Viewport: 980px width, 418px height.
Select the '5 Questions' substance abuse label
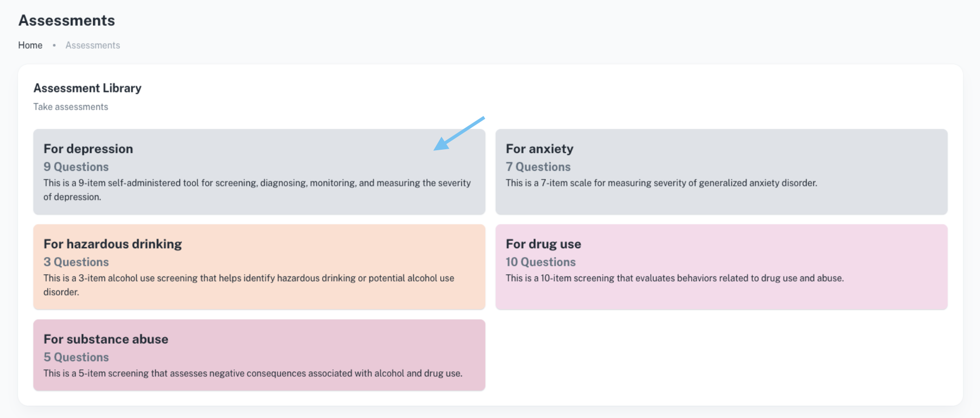coord(76,357)
